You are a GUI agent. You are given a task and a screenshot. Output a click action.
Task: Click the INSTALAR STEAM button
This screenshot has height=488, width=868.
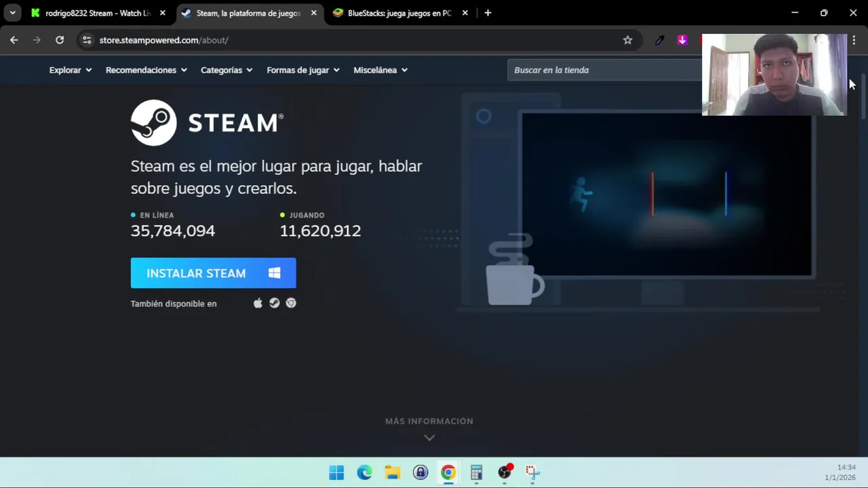(x=213, y=273)
